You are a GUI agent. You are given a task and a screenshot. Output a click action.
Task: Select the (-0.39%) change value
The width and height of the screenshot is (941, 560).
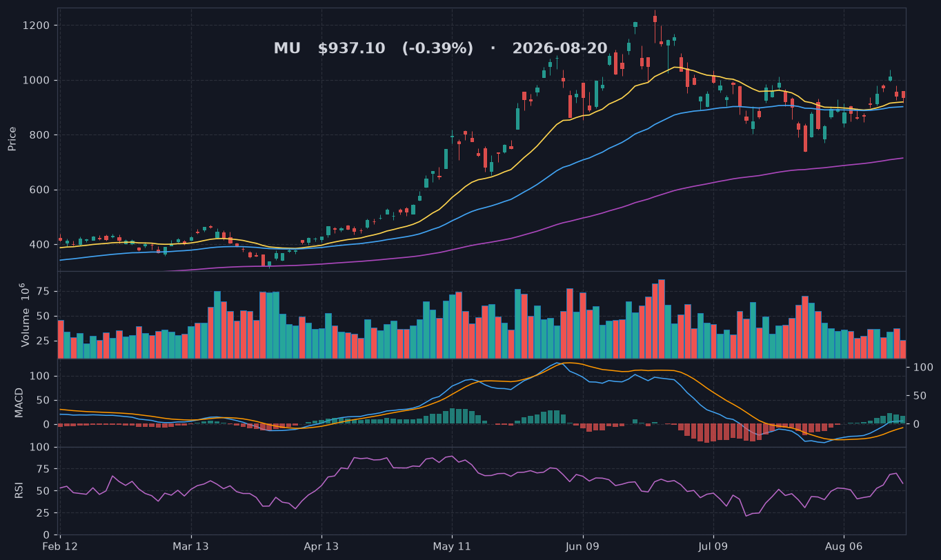(x=437, y=49)
